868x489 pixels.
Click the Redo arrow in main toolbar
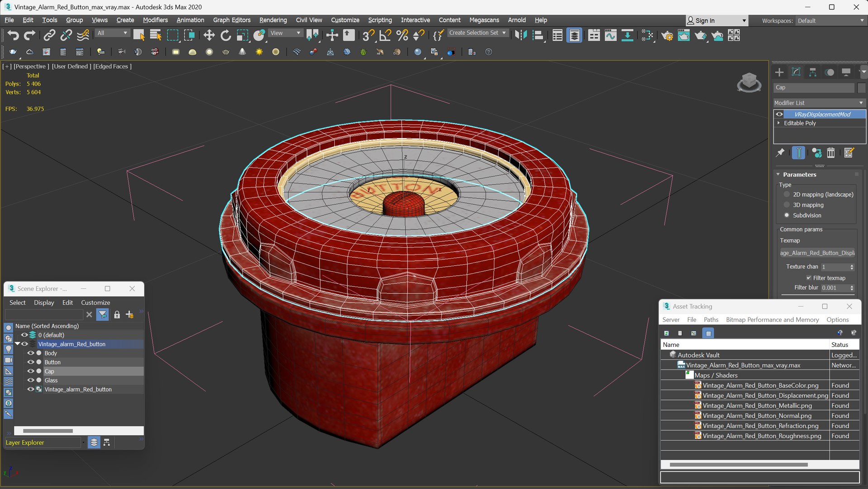(29, 35)
